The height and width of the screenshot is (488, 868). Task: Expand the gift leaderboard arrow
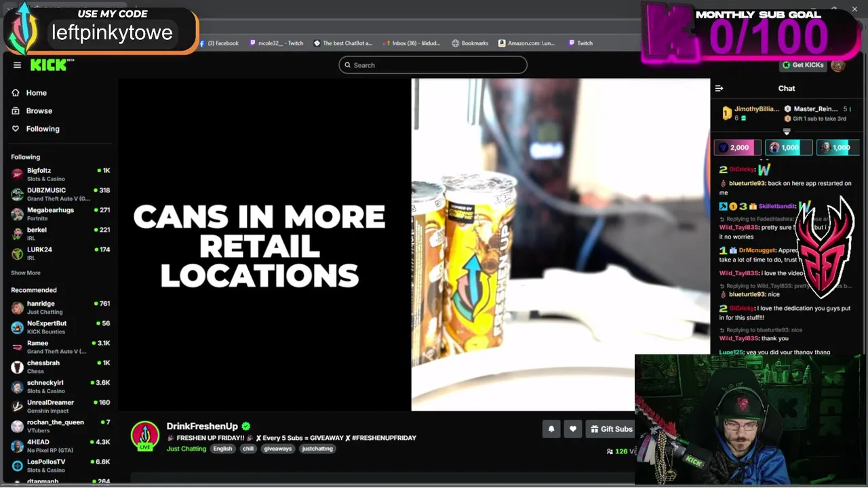tap(787, 131)
